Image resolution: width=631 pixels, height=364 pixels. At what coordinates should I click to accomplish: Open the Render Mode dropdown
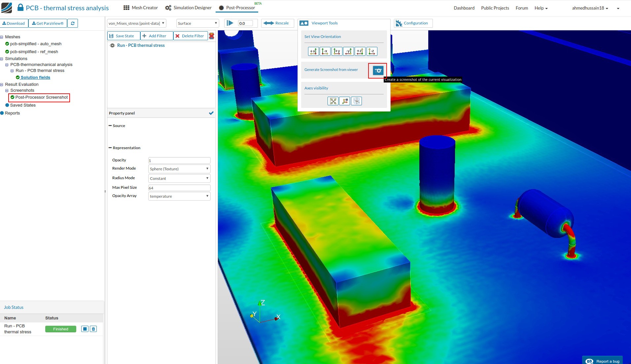(x=179, y=169)
